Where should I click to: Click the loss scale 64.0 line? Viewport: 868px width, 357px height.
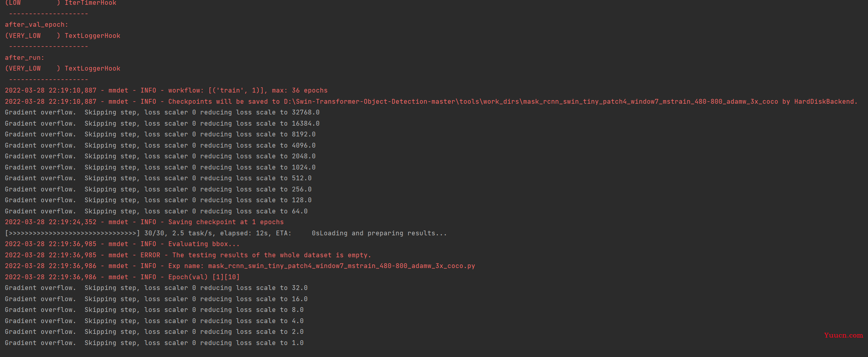tap(156, 211)
